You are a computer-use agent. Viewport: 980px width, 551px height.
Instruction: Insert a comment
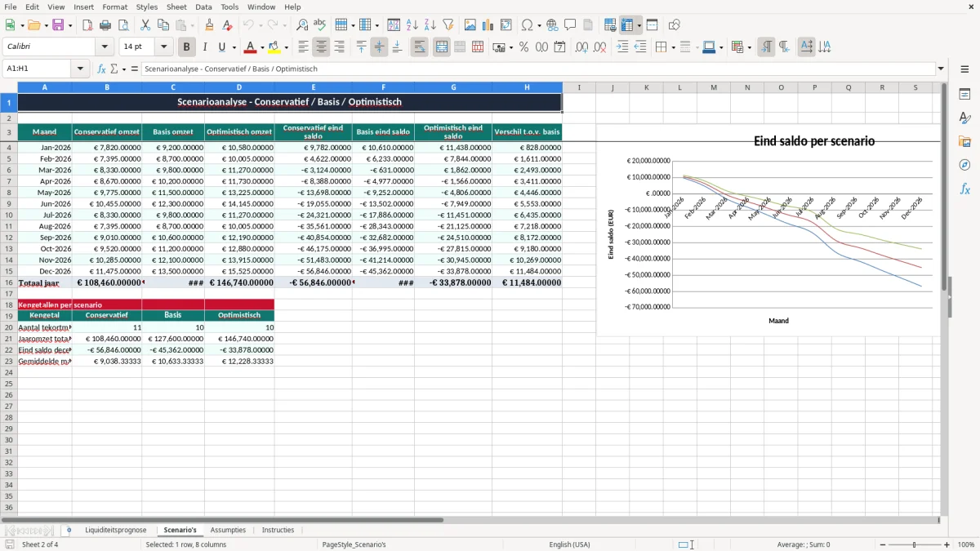click(x=570, y=25)
